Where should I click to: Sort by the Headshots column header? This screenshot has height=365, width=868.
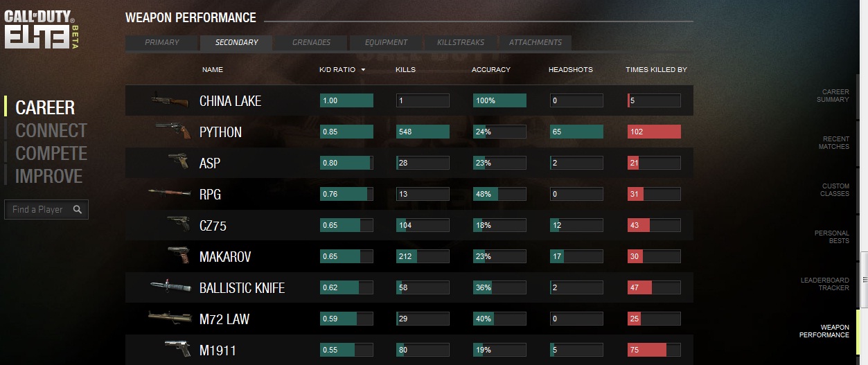571,70
